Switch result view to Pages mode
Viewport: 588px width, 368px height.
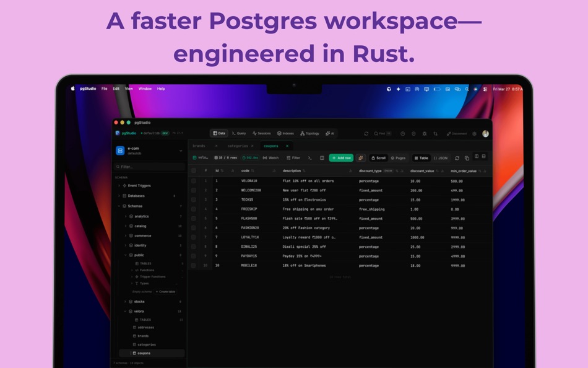(x=399, y=158)
